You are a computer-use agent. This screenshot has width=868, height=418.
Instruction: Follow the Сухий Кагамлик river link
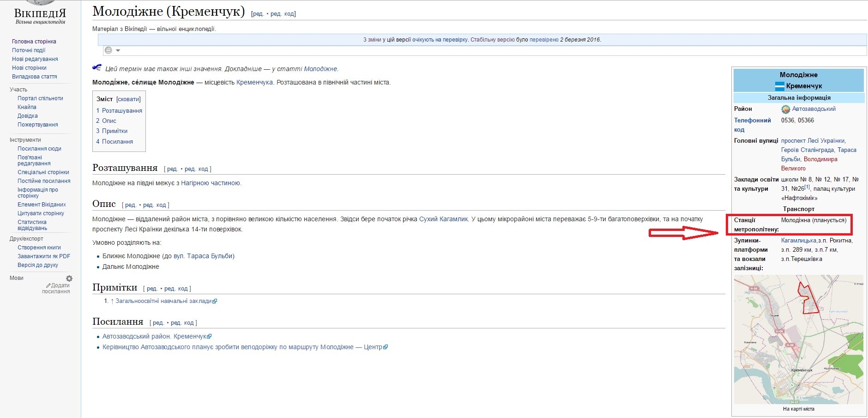(x=443, y=219)
